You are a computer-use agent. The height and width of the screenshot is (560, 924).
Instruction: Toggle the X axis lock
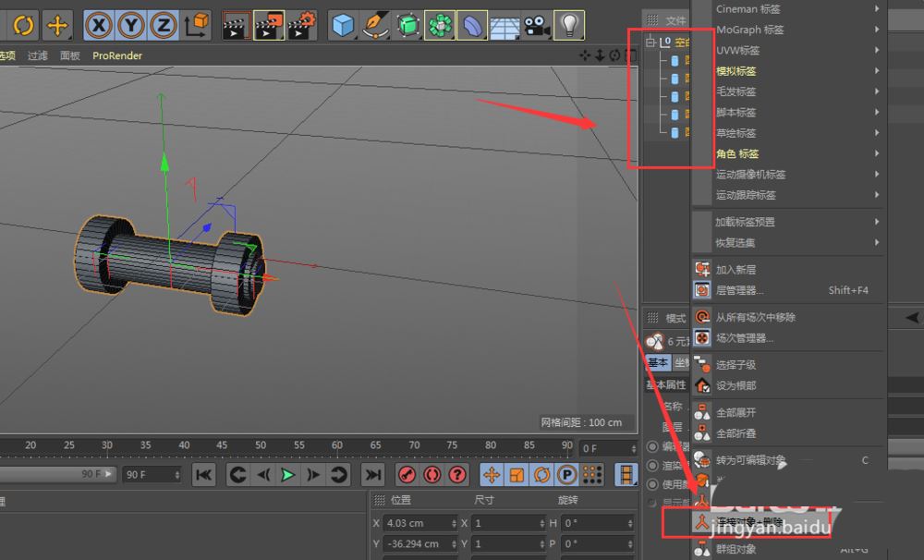coord(99,25)
